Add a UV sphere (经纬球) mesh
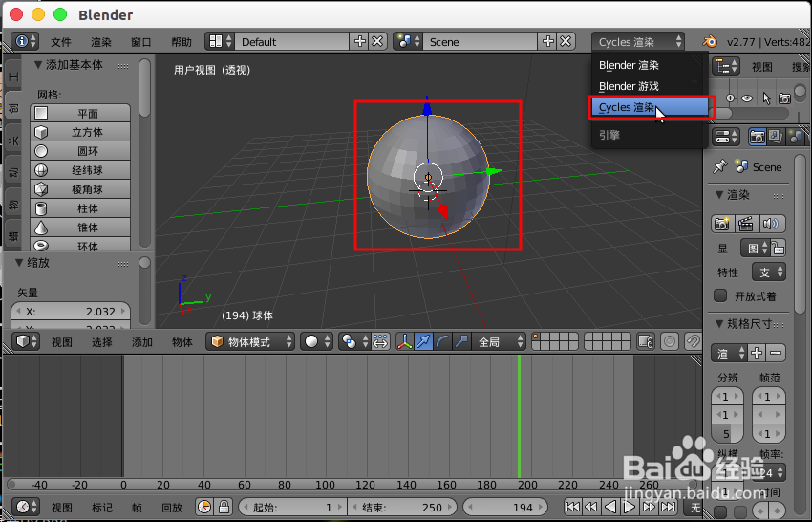This screenshot has width=812, height=522. [x=80, y=170]
